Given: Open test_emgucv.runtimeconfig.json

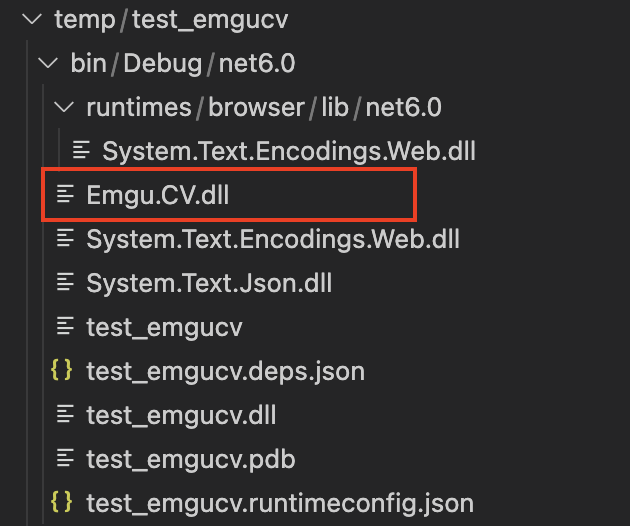Looking at the screenshot, I should [x=280, y=503].
